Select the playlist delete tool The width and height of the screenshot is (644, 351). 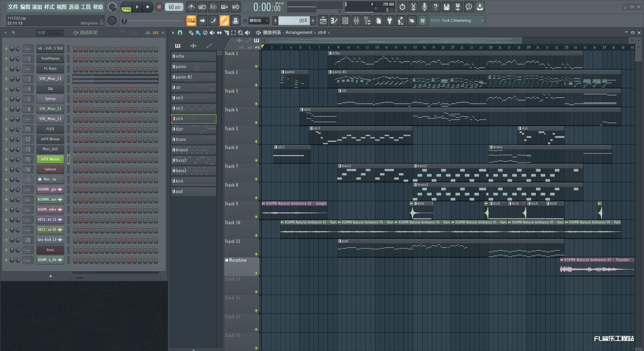(205, 33)
